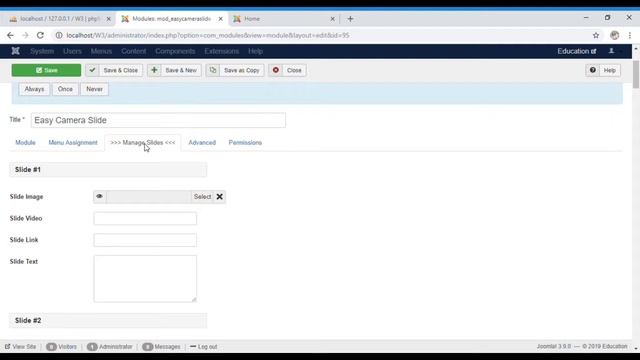Screen dimensions: 640x360
Task: Click Select button for Slide Image
Action: coord(202,197)
